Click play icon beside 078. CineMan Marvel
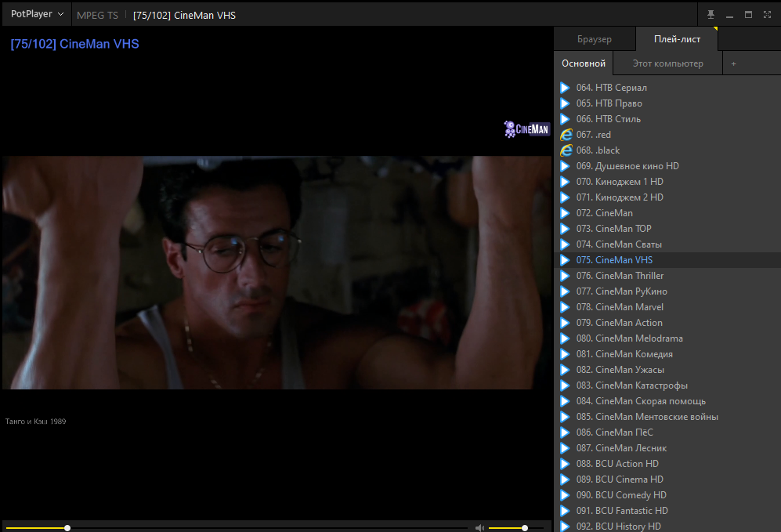Image resolution: width=781 pixels, height=532 pixels. tap(565, 307)
